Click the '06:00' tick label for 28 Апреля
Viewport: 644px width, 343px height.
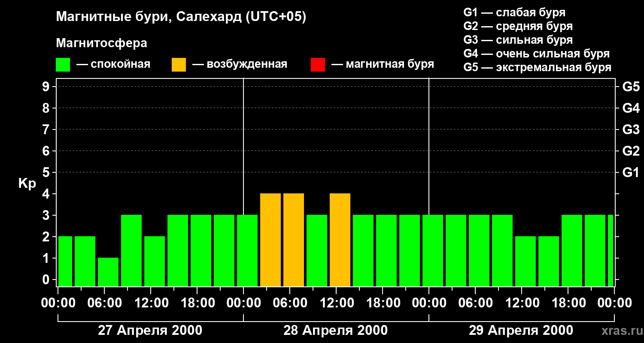point(290,303)
